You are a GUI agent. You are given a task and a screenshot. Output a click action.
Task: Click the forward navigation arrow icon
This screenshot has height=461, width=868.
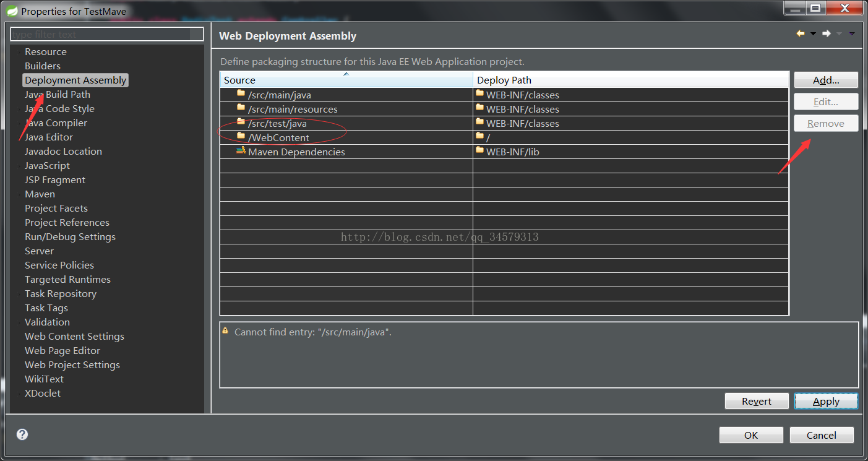coord(827,33)
